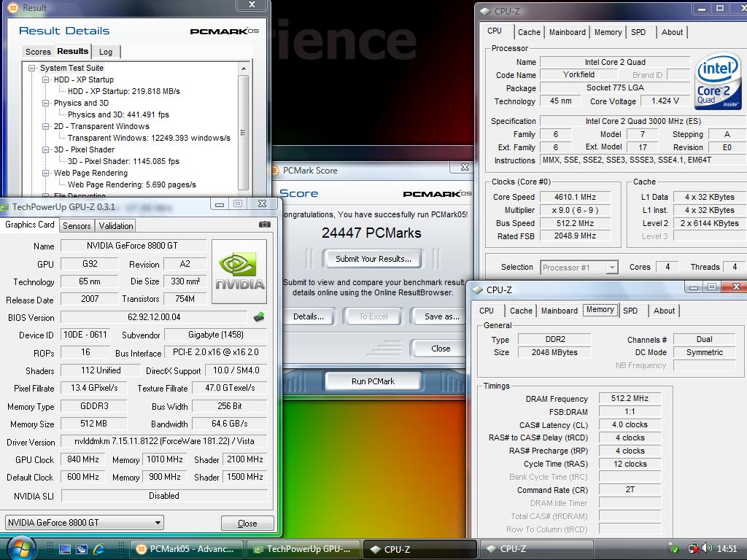
Task: Open the Windows Start orb
Action: click(x=20, y=548)
